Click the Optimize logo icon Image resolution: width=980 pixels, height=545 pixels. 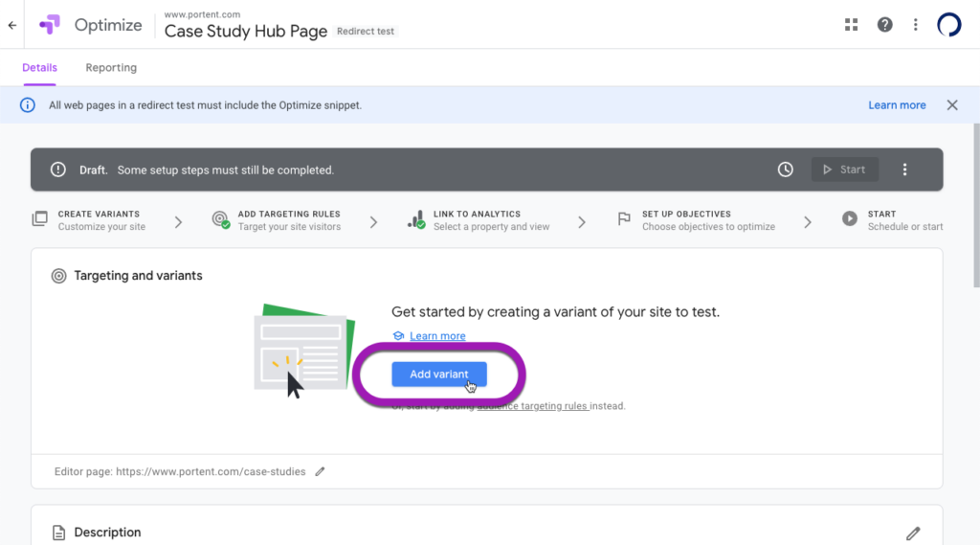pos(50,25)
